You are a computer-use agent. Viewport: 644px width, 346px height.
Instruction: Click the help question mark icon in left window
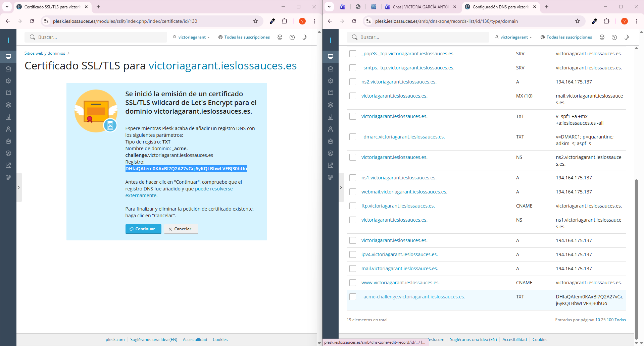pyautogui.click(x=292, y=37)
